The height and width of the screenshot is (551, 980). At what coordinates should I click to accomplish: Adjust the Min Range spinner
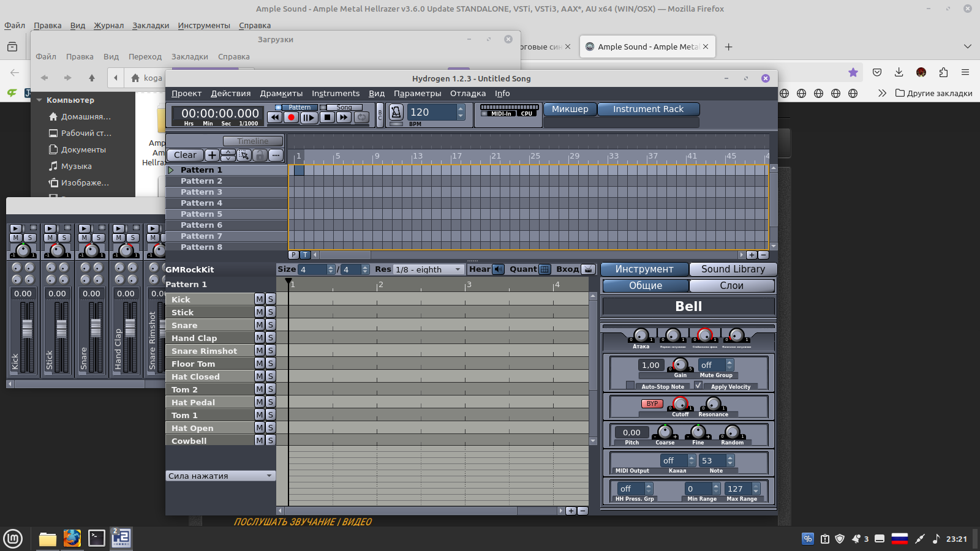716,489
